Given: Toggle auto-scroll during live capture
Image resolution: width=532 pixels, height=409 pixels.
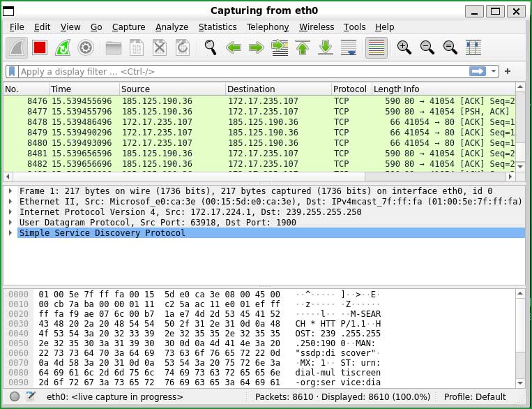Looking at the screenshot, I should point(349,47).
